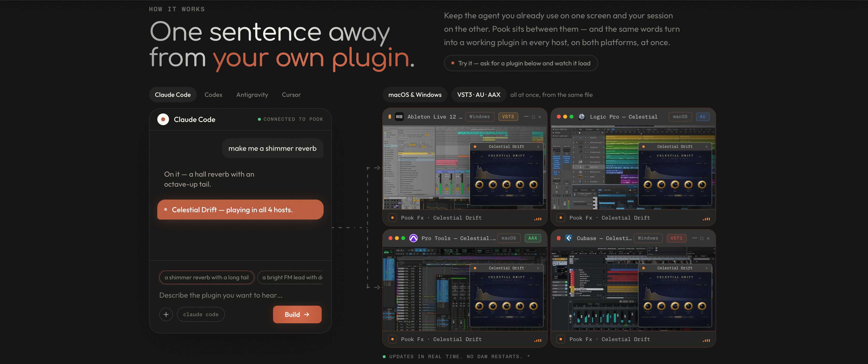Switch to the Antigravity tab
Viewport: 868px width, 364px height.
[x=252, y=95]
